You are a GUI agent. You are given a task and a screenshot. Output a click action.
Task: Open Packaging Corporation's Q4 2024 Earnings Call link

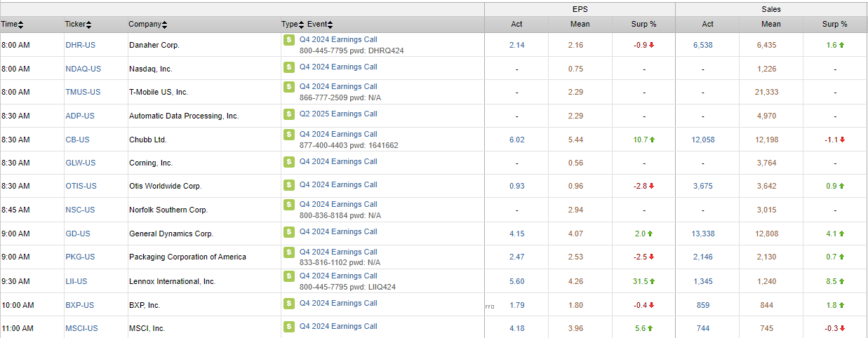coord(338,252)
